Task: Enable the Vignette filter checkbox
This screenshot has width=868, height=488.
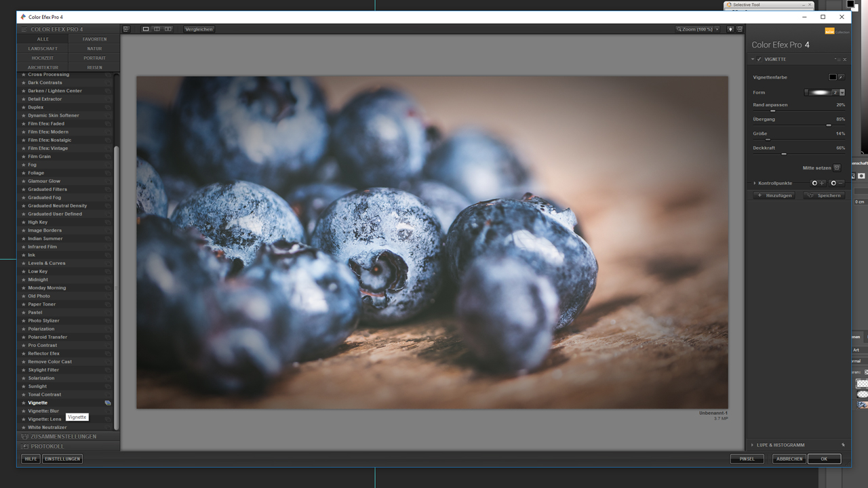Action: click(x=759, y=59)
